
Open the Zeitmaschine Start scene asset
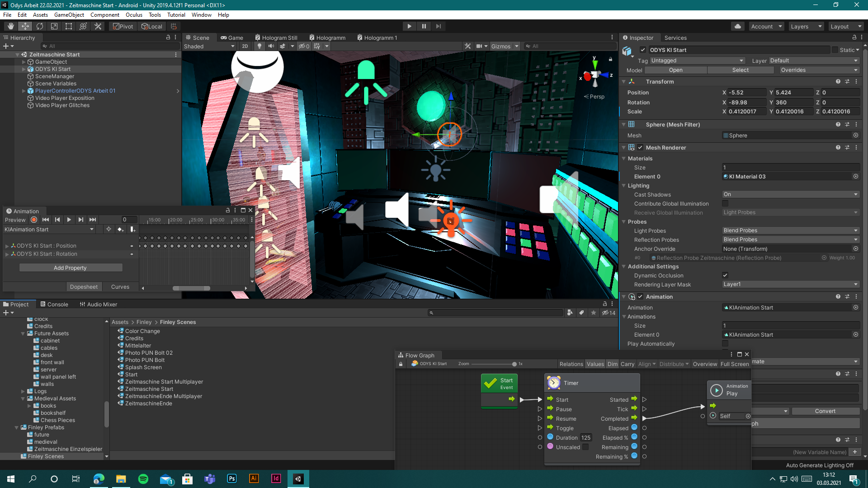(x=149, y=389)
